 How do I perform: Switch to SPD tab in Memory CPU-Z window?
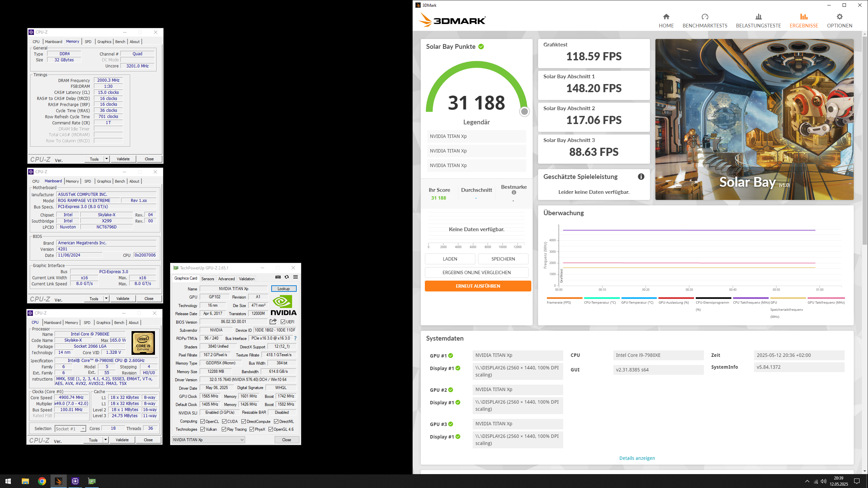[x=88, y=42]
